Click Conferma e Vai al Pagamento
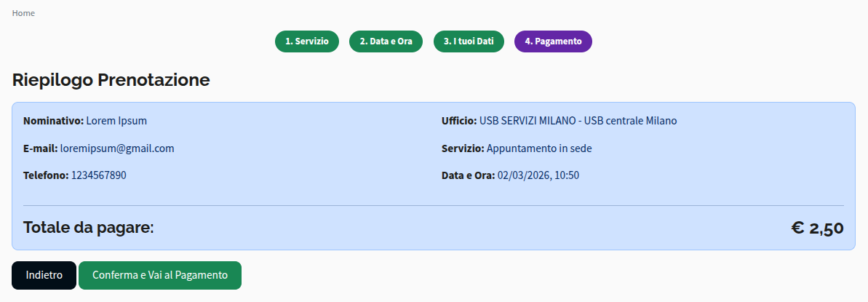 pos(160,275)
